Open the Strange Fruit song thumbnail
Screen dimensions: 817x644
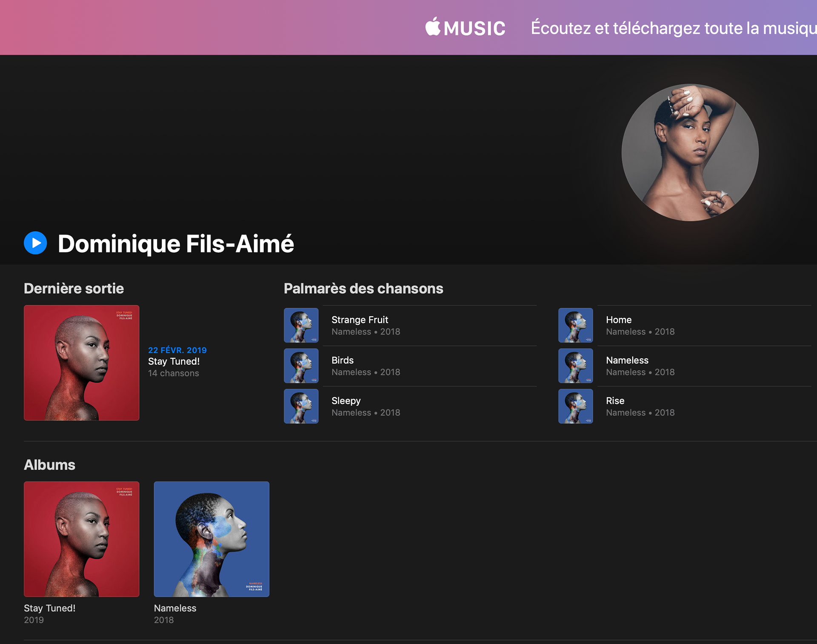tap(301, 325)
